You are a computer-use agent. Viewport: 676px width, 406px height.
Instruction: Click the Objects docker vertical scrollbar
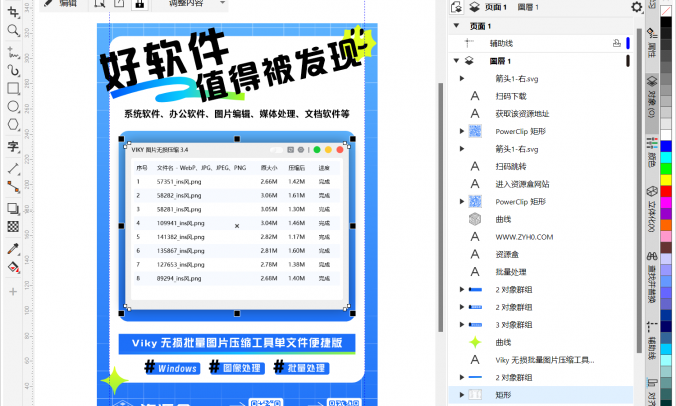click(639, 190)
